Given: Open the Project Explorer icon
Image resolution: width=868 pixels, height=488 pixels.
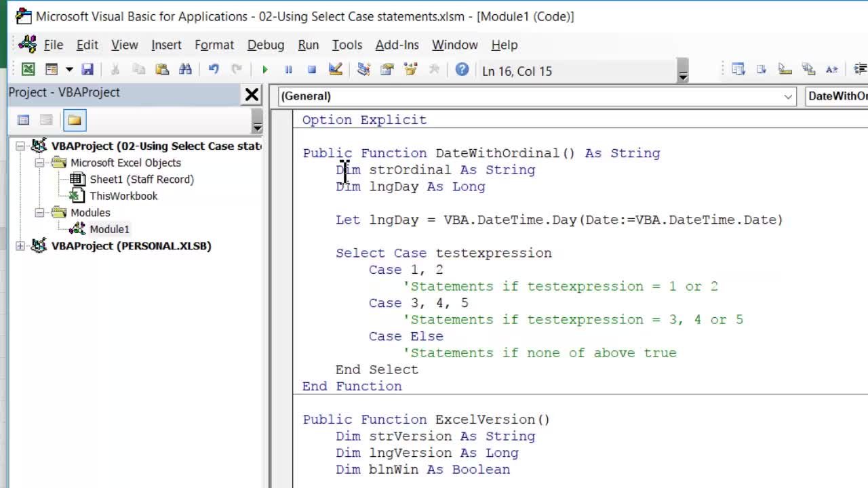Looking at the screenshot, I should (x=363, y=69).
